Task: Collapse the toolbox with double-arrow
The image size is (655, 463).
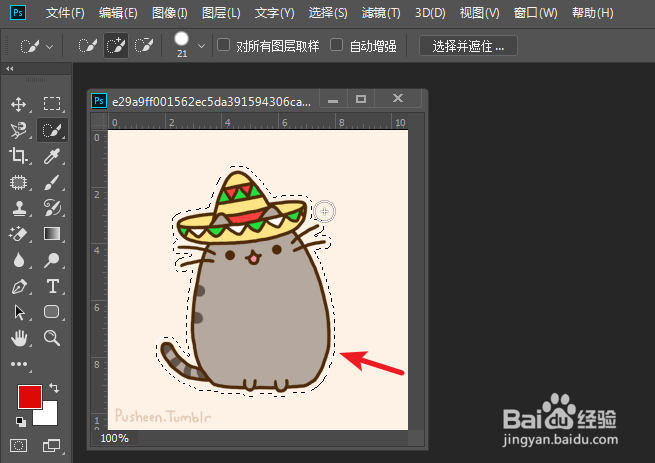Action: click(x=10, y=69)
